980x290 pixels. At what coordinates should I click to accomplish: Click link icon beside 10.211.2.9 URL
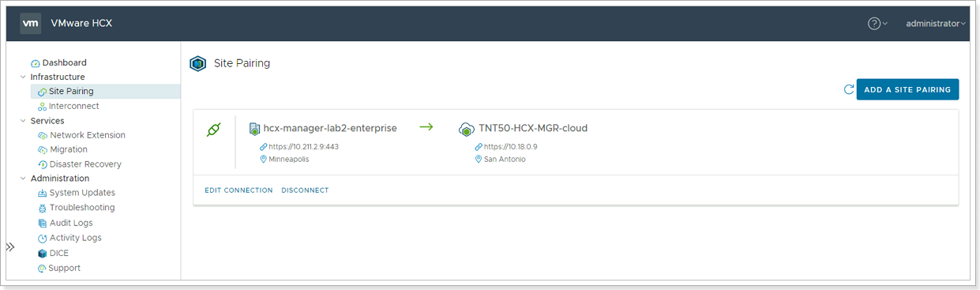[264, 147]
